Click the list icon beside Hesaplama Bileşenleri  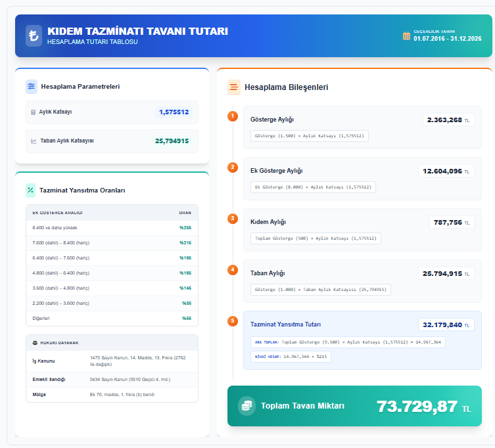[x=234, y=87]
